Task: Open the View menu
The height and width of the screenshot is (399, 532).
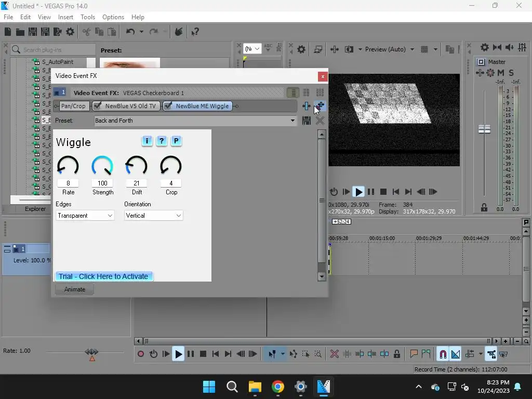Action: 44,17
